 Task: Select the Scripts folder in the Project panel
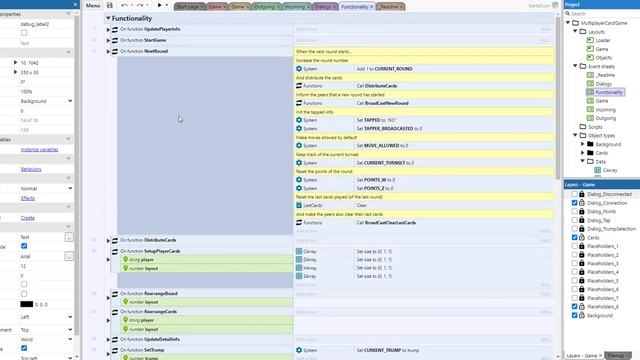(x=595, y=127)
